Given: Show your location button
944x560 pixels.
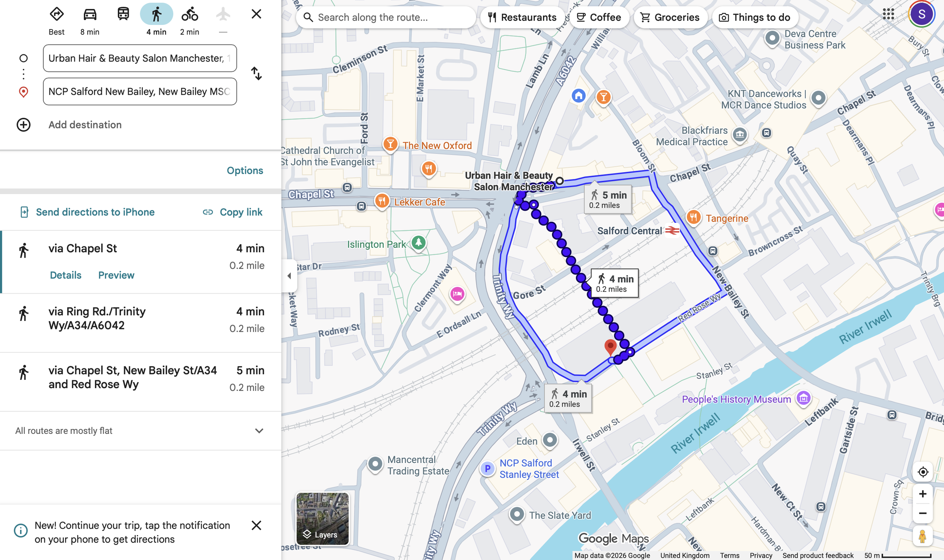Looking at the screenshot, I should 922,472.
